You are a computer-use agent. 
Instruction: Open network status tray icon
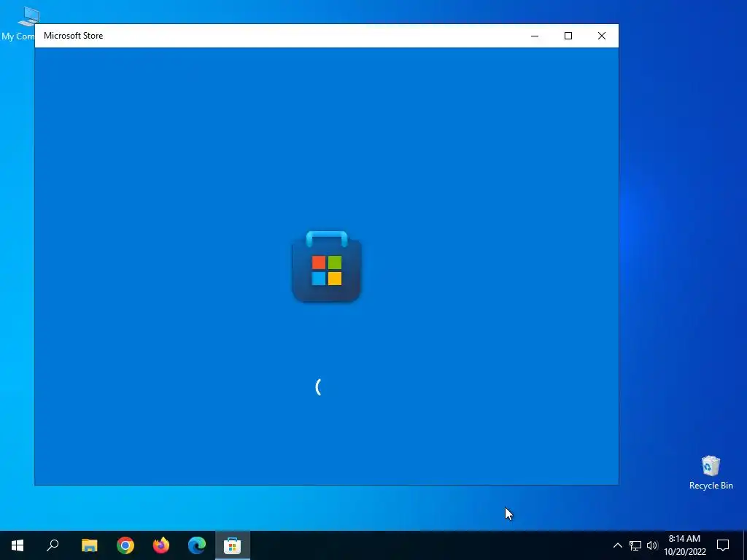point(635,545)
